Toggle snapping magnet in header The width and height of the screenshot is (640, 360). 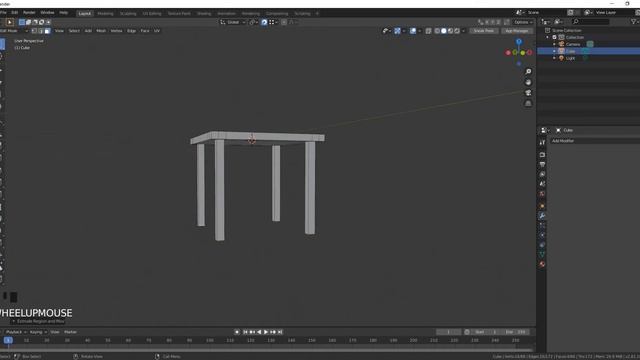tap(264, 22)
